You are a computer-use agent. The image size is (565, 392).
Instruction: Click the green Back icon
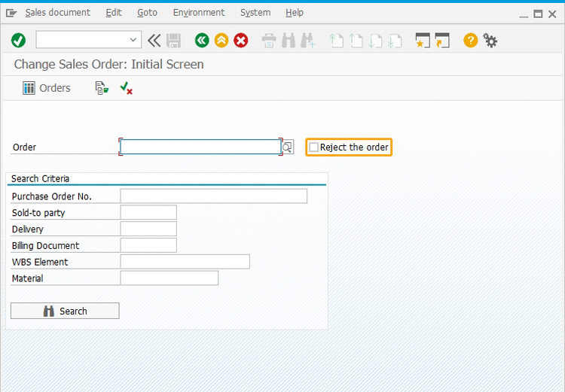[202, 41]
